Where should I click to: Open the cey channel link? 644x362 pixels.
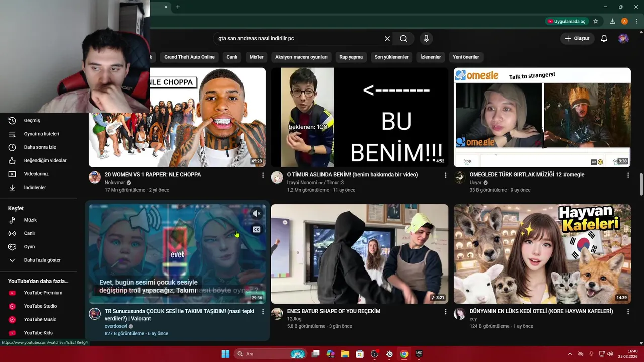point(473,319)
